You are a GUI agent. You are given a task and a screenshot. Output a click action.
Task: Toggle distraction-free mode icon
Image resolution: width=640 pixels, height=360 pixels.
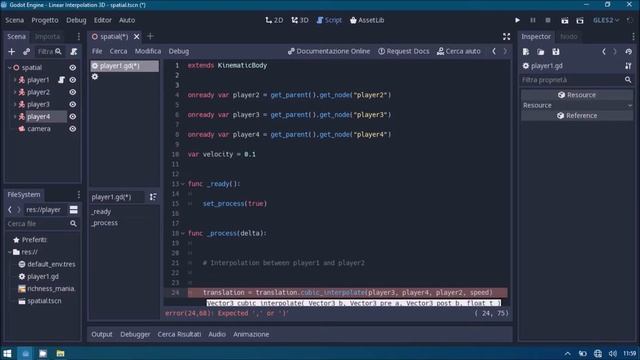[507, 37]
